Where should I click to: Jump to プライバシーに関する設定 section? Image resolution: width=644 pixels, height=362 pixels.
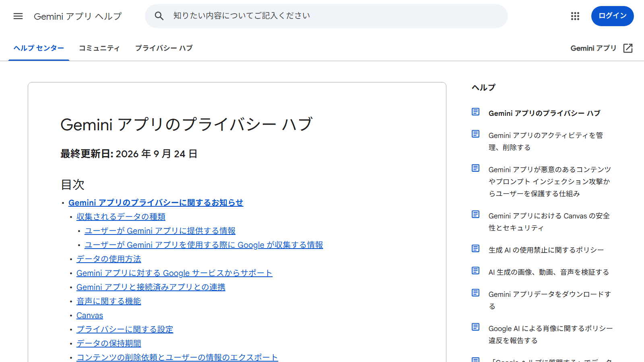coord(125,329)
